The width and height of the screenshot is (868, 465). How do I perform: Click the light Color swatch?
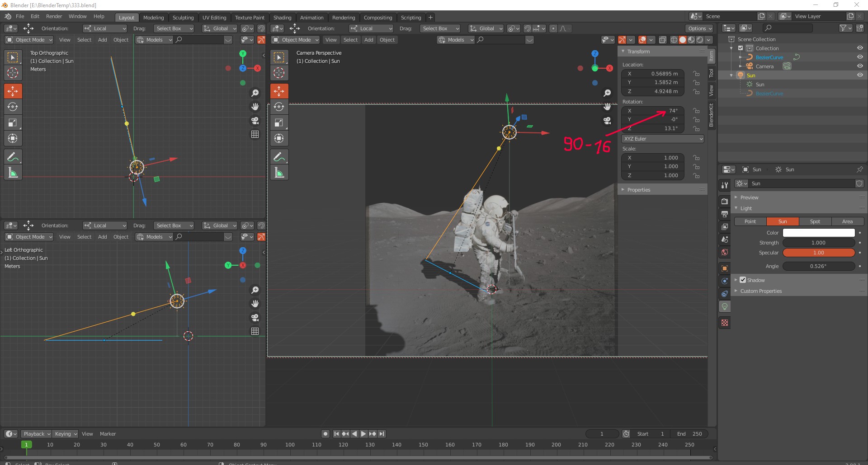(x=819, y=233)
